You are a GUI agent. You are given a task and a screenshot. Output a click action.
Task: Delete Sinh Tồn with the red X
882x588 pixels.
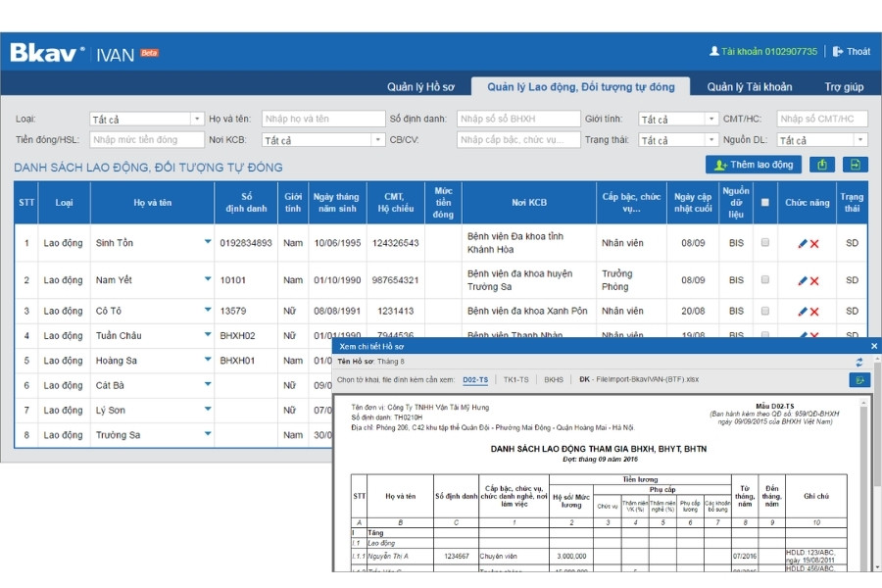(814, 244)
